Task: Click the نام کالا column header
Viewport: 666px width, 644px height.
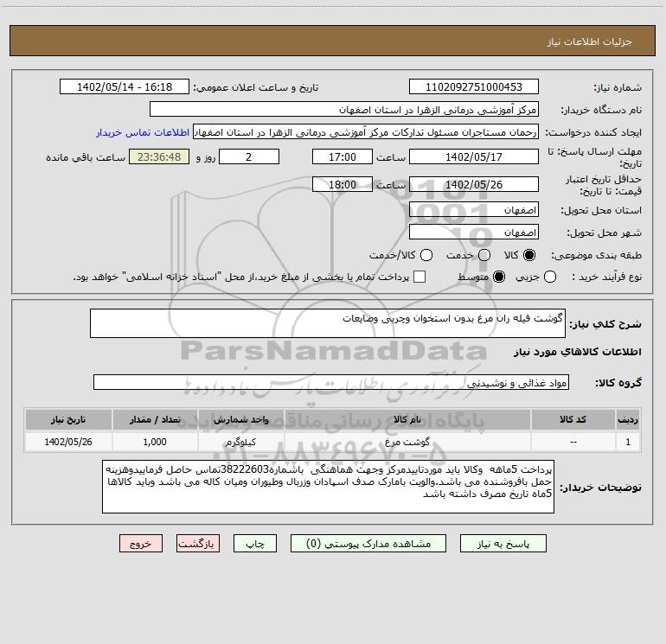Action: (x=407, y=419)
